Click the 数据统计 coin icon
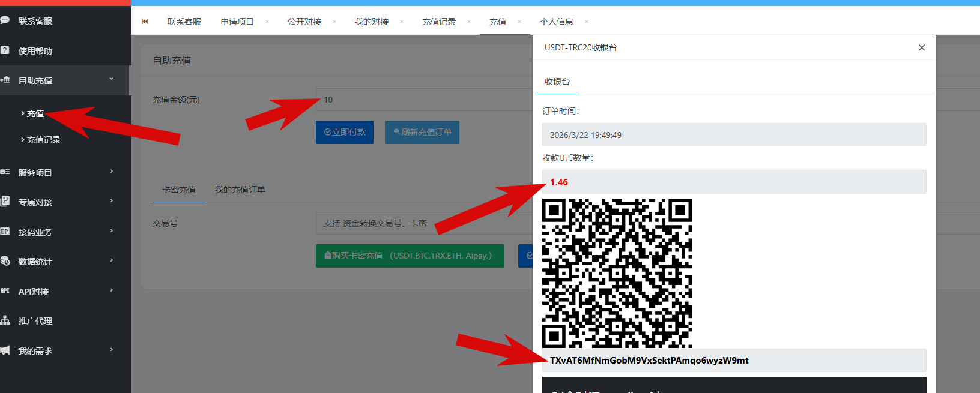This screenshot has height=393, width=980. pos(5,261)
